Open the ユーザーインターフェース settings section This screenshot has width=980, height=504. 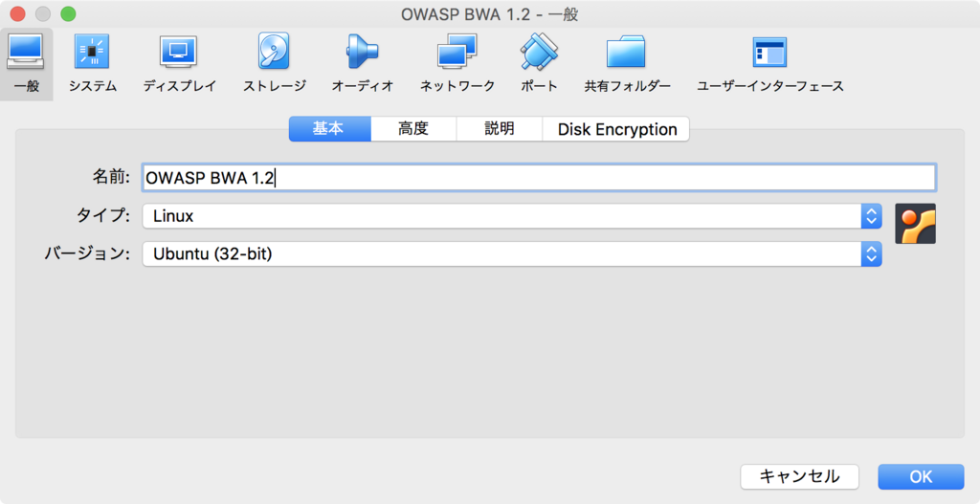(770, 64)
